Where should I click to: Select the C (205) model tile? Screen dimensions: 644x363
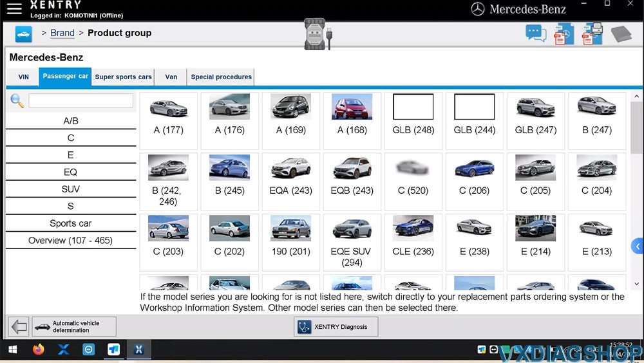(x=536, y=181)
